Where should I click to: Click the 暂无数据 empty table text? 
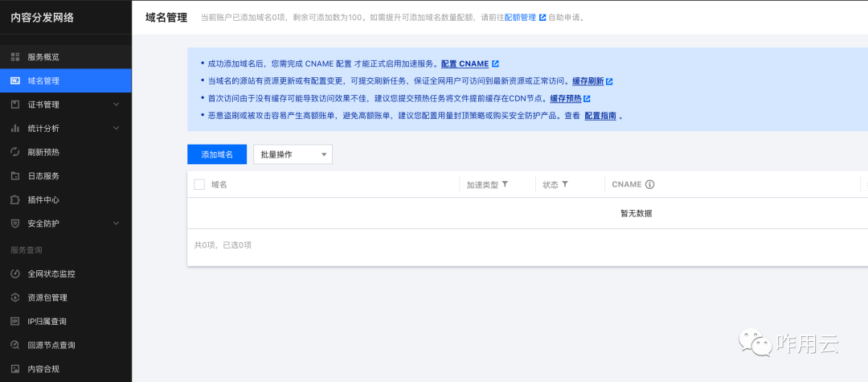click(x=637, y=213)
